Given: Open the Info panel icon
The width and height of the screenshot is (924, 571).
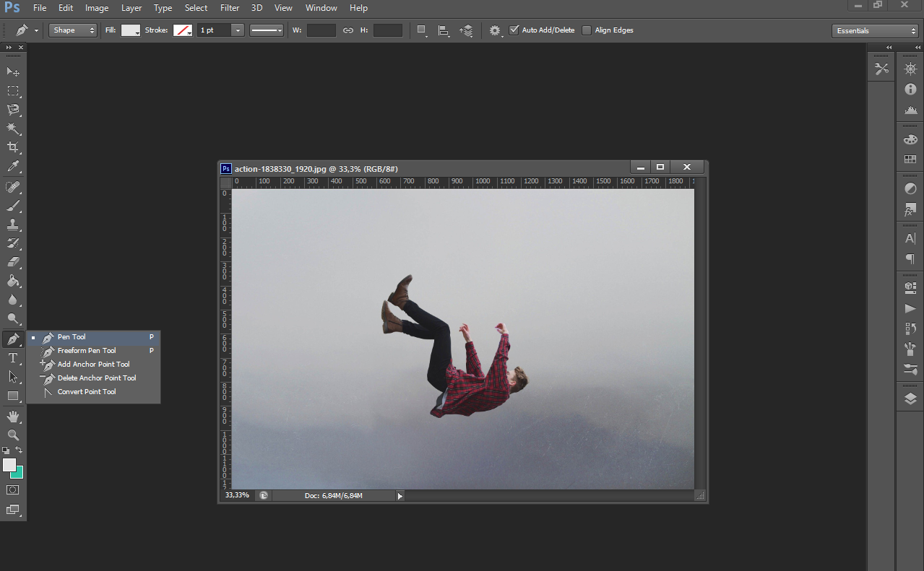Looking at the screenshot, I should pos(910,90).
